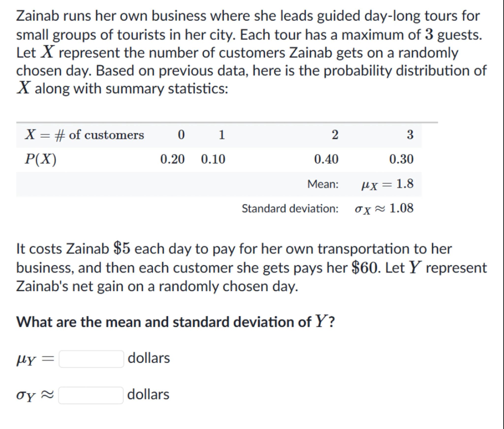This screenshot has width=504, height=429.
Task: Click the probability value 0.20
Action: 172,159
